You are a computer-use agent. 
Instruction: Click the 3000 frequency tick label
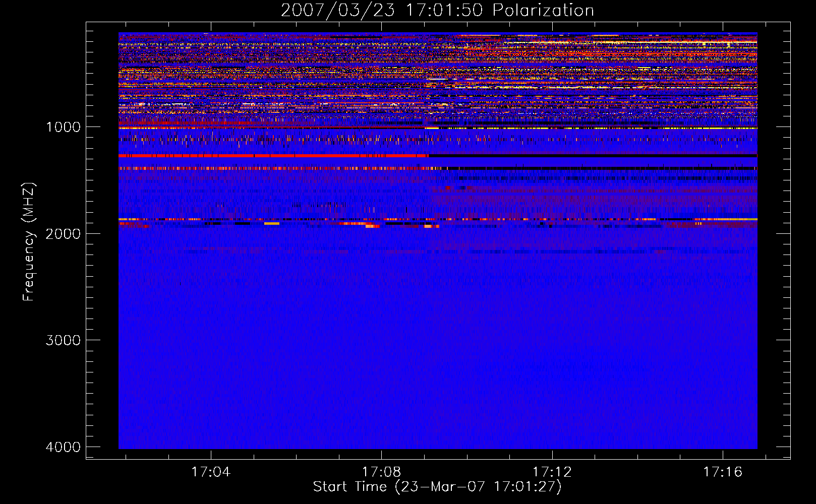63,340
